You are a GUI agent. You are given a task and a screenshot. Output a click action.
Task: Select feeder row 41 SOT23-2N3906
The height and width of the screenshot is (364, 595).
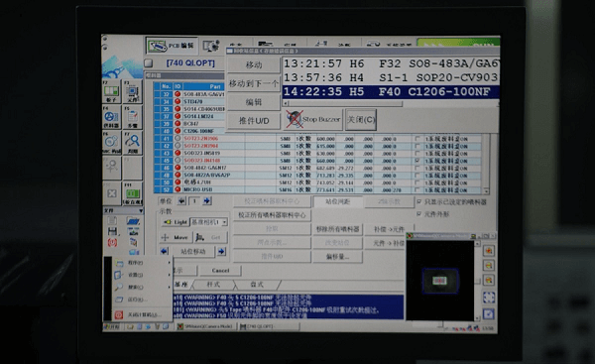(318, 139)
